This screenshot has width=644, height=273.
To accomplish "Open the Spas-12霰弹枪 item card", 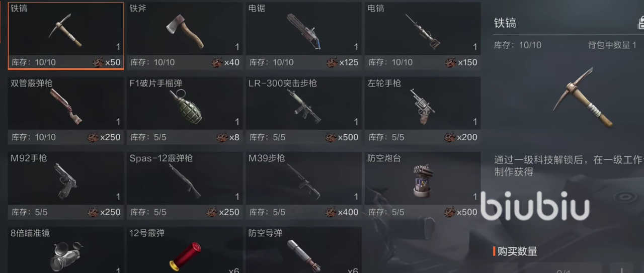I will pos(185,186).
